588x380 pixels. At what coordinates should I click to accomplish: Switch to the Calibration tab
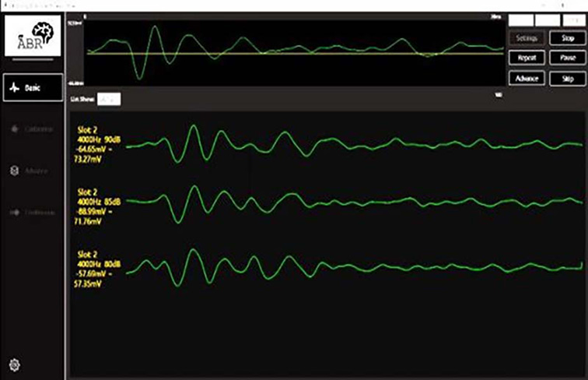[39, 129]
